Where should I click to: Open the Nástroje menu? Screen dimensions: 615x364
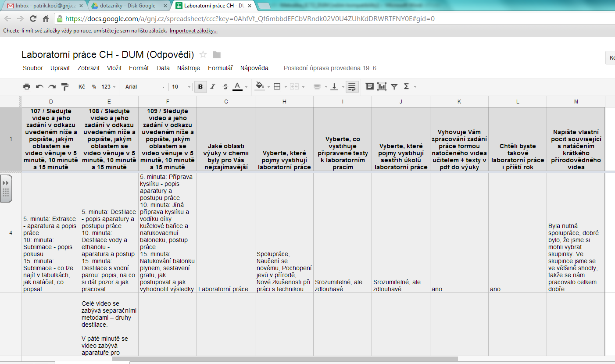tap(189, 68)
